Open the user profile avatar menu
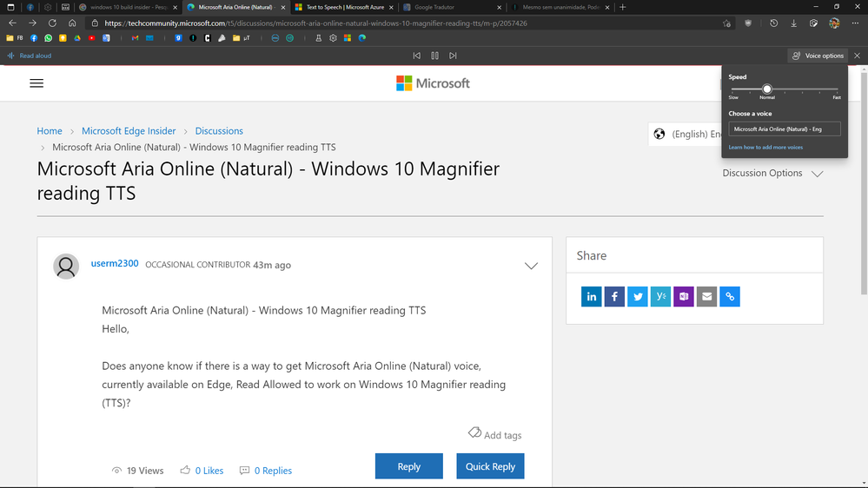 pos(834,23)
